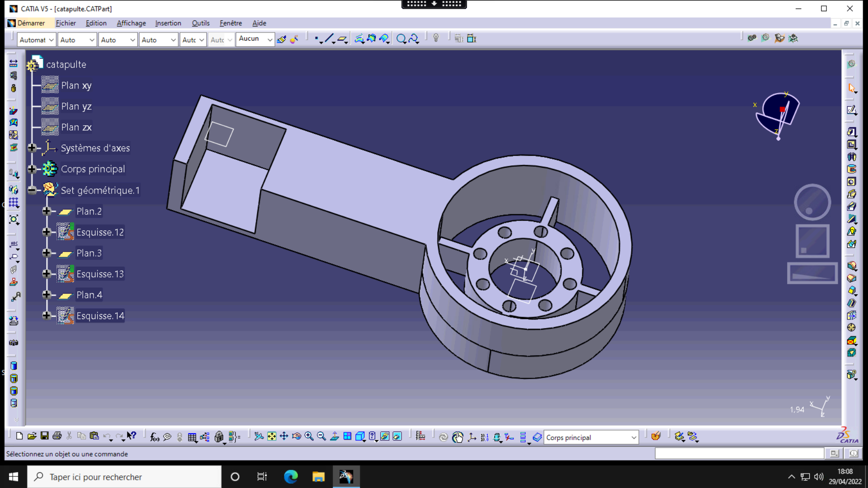Click the Save file icon
The width and height of the screenshot is (868, 488).
[44, 436]
